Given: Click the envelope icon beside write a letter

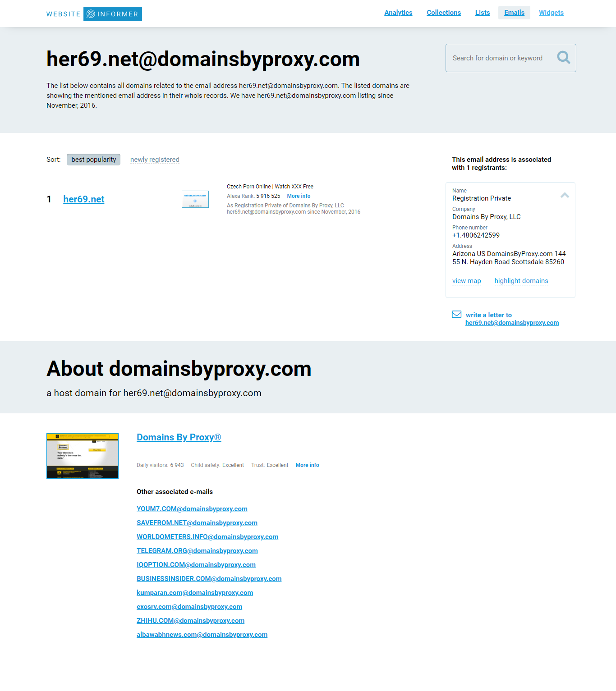Looking at the screenshot, I should [456, 314].
